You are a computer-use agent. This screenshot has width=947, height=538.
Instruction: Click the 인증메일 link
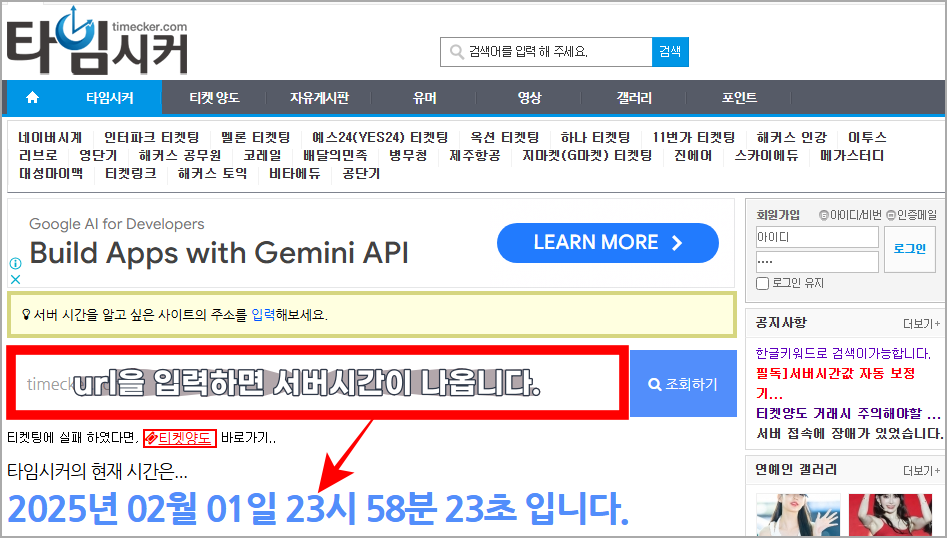point(912,215)
